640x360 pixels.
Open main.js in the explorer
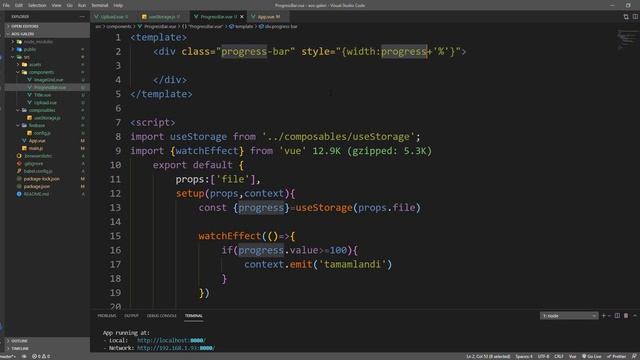(36, 148)
